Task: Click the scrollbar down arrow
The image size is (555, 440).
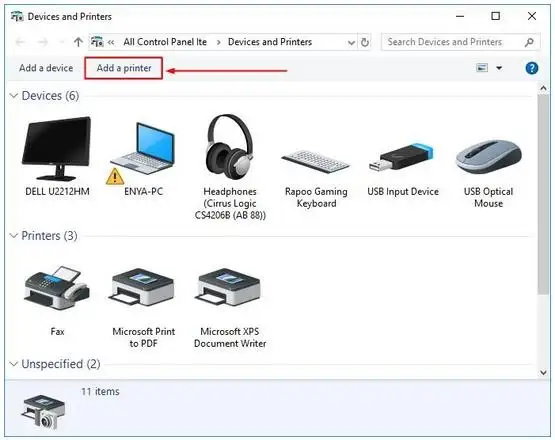Action: coord(544,372)
